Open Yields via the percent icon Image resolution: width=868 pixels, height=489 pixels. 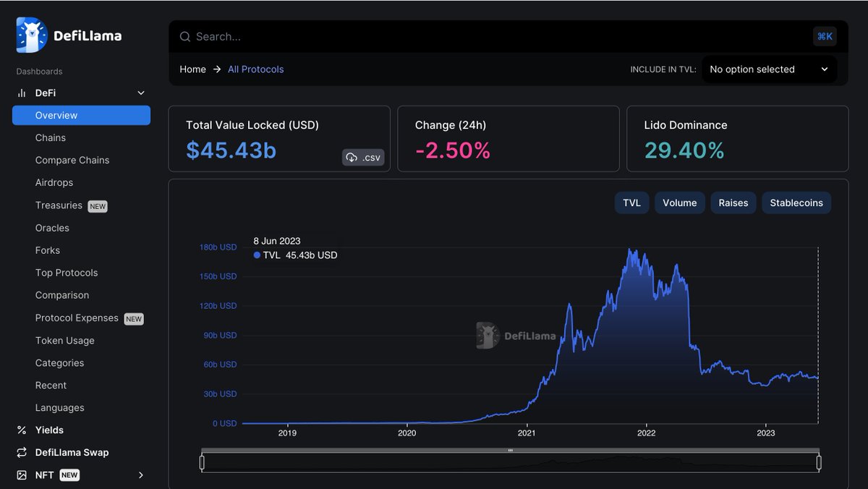pos(20,430)
